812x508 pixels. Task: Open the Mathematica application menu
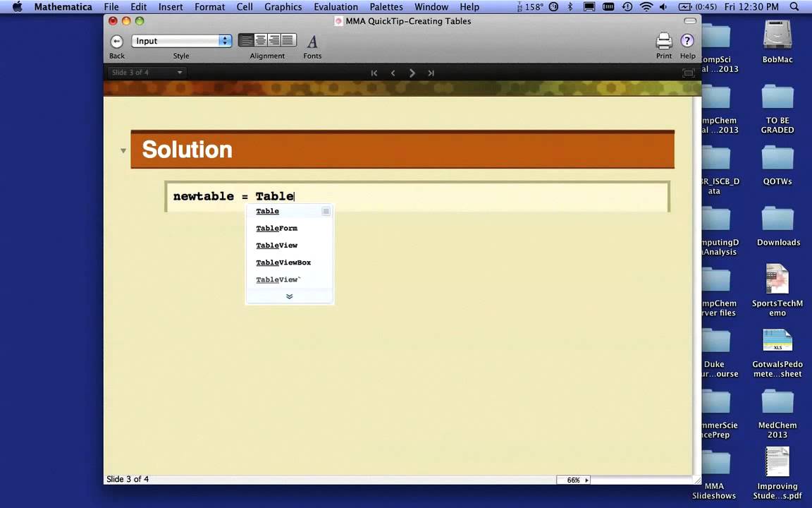click(x=63, y=7)
